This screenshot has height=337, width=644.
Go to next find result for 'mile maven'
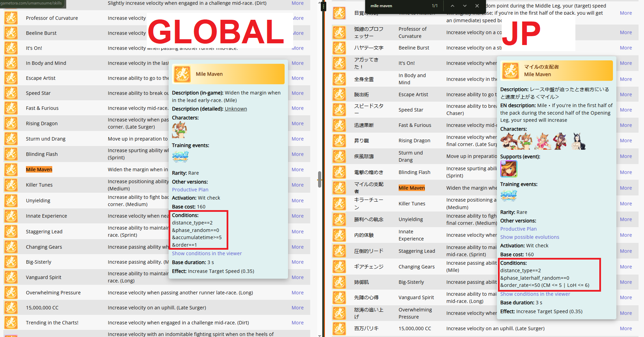click(465, 6)
